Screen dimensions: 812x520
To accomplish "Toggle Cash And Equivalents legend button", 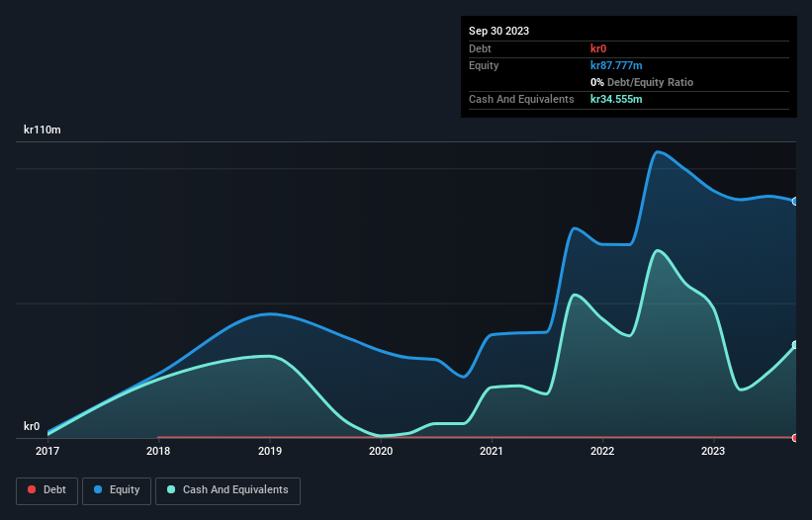I will tap(227, 490).
